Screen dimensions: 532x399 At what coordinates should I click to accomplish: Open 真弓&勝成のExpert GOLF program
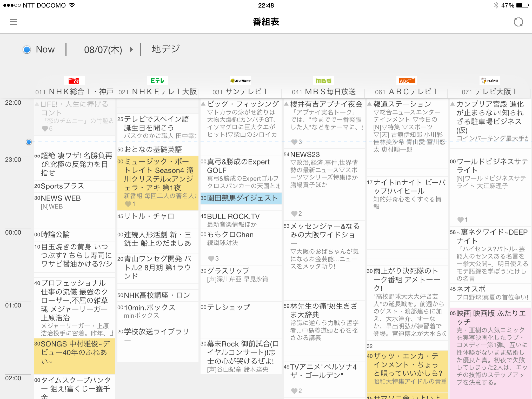click(x=241, y=174)
